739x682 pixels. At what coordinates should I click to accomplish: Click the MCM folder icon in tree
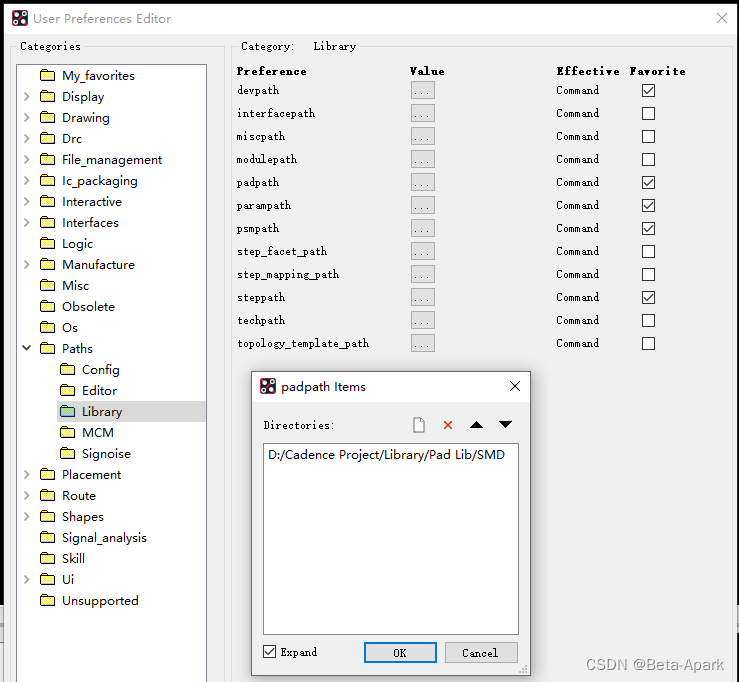(67, 433)
